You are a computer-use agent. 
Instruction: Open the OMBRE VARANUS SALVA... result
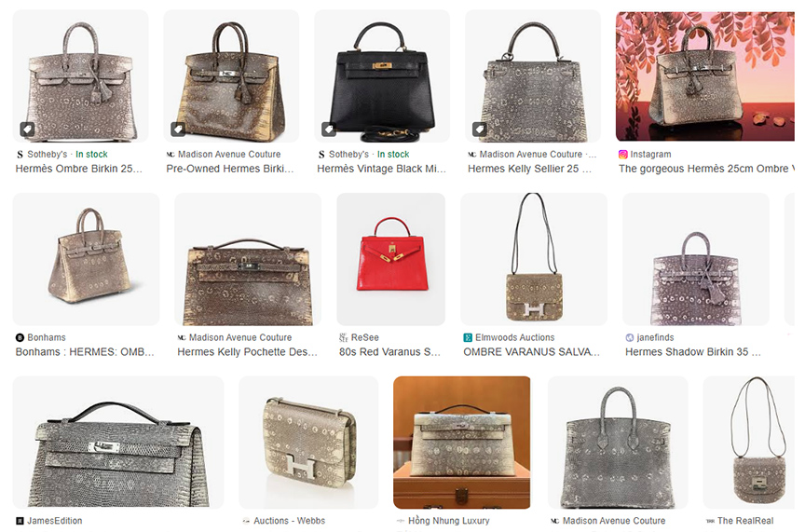[531, 352]
